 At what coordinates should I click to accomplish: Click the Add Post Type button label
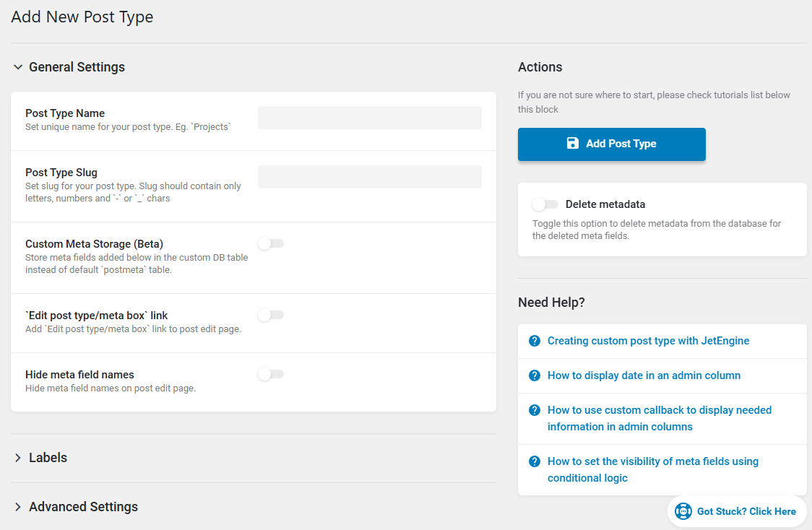click(x=621, y=144)
